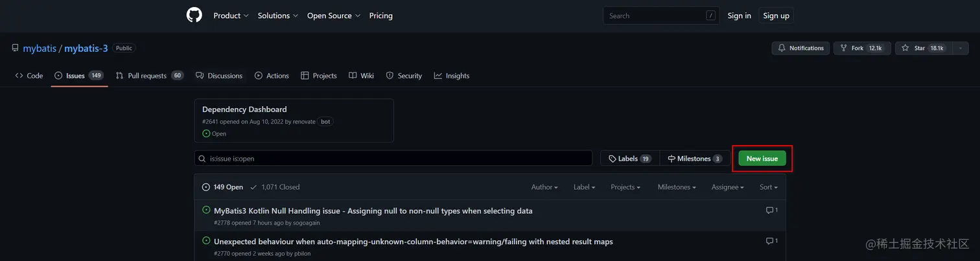Open the Product menu
This screenshot has width=980, height=261.
231,16
